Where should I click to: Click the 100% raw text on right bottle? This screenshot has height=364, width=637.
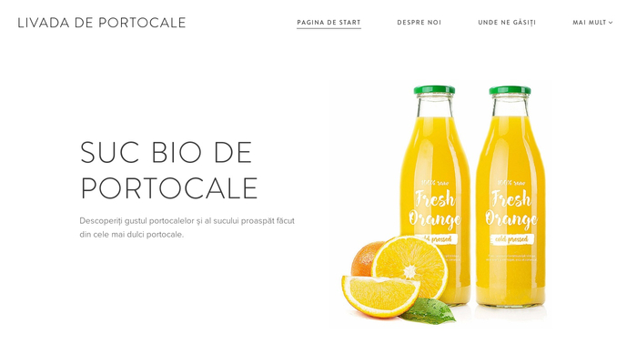511,183
